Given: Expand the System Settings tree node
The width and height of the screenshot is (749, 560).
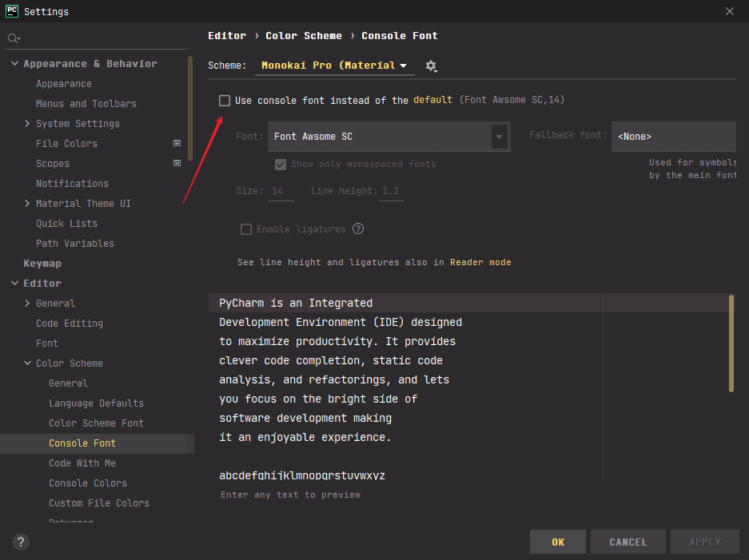Looking at the screenshot, I should tap(28, 124).
